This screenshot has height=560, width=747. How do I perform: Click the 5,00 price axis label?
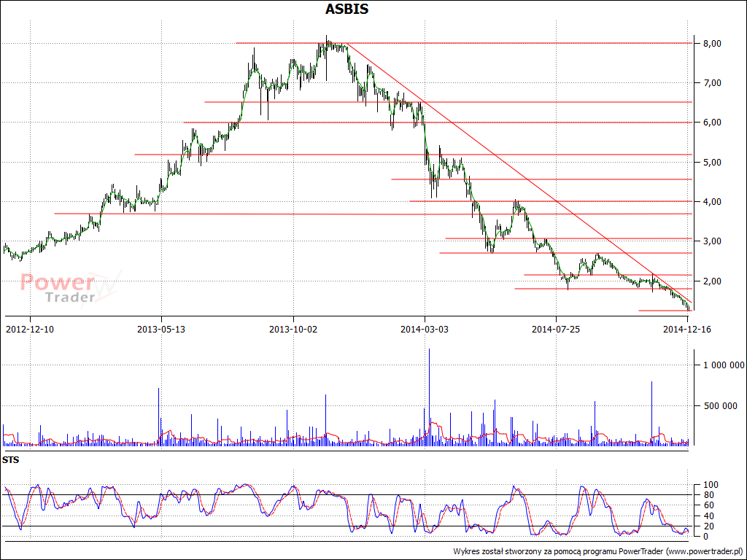point(712,163)
